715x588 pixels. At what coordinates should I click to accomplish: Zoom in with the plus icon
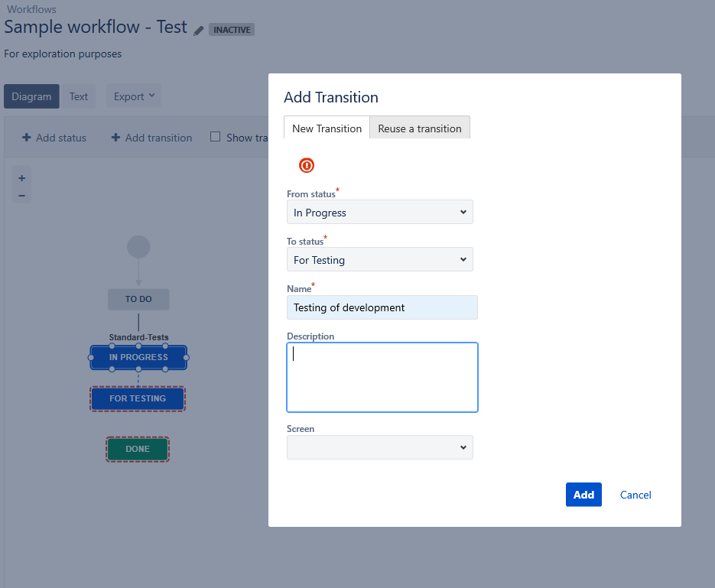pyautogui.click(x=21, y=178)
